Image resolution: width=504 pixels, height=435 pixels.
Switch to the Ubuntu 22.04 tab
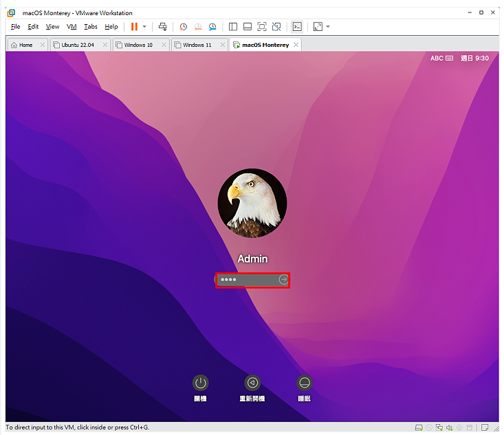coord(78,45)
